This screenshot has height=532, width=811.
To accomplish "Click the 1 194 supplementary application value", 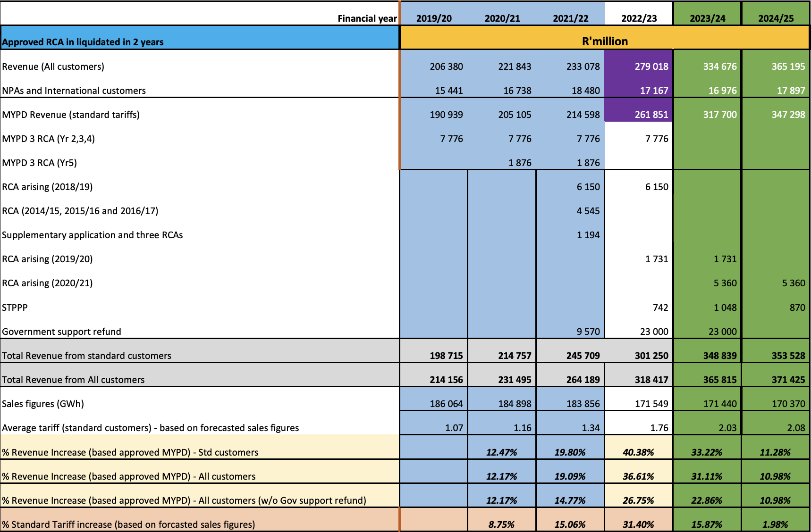I will coord(588,235).
